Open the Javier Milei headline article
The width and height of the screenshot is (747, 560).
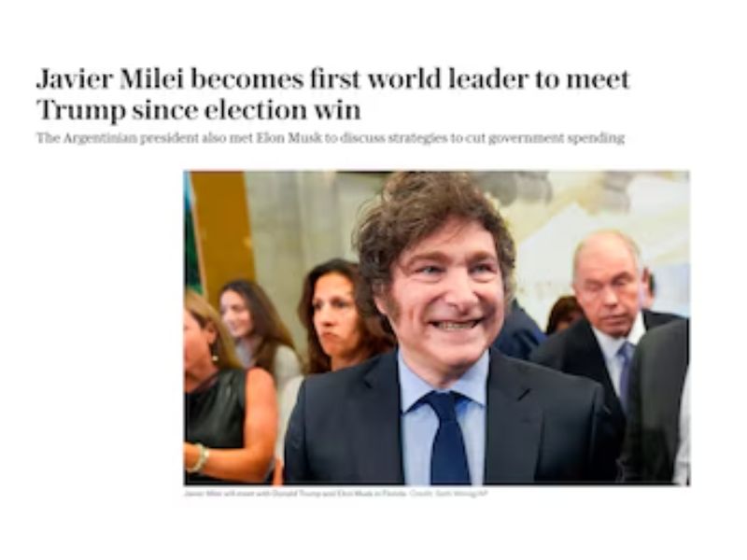click(333, 94)
